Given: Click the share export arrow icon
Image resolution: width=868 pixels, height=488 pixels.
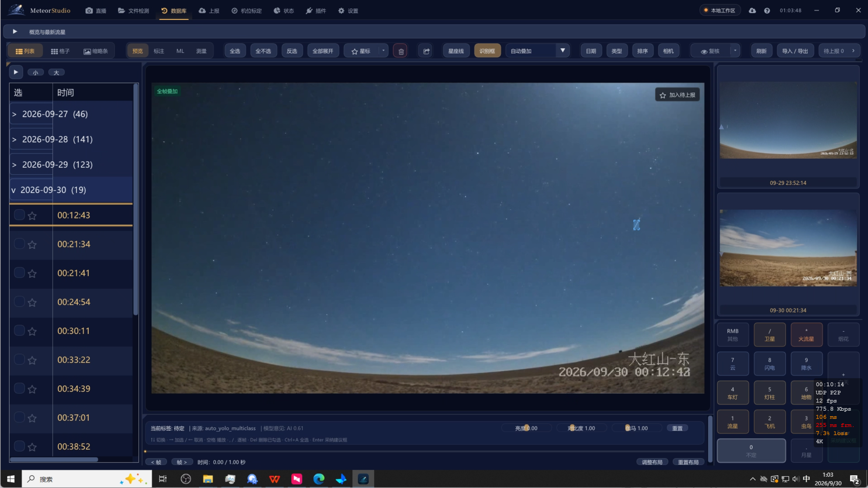Looking at the screenshot, I should point(426,51).
